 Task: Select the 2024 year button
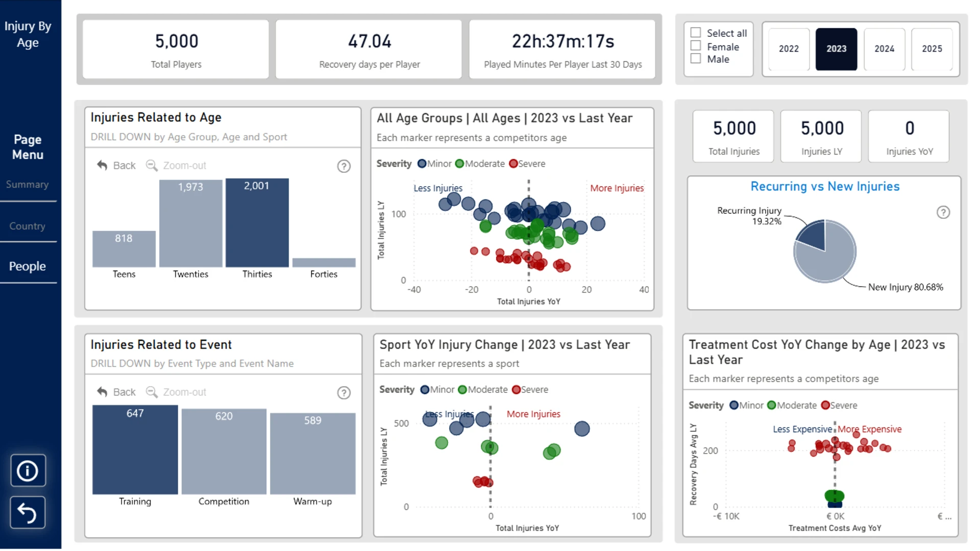pyautogui.click(x=885, y=49)
